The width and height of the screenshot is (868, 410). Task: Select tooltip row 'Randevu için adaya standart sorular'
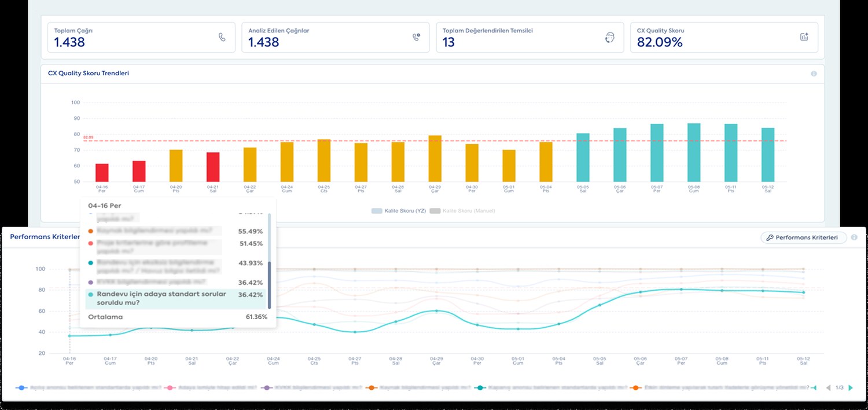coord(175,298)
